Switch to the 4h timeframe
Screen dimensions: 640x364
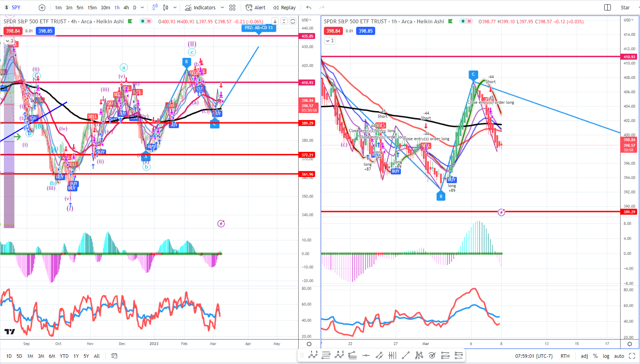click(126, 7)
